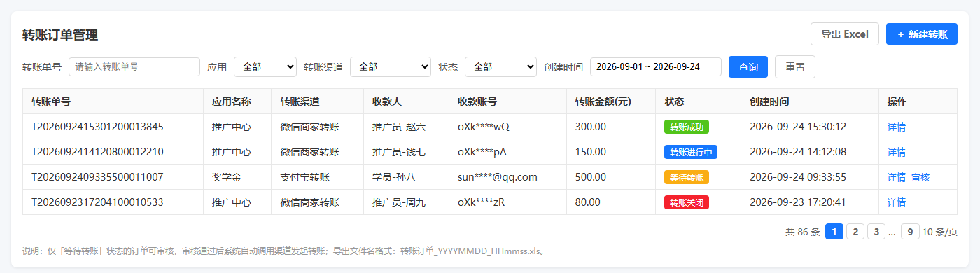This screenshot has height=273, width=980.
Task: Open 详情 for order T2026092414120800012210
Action: tap(897, 152)
